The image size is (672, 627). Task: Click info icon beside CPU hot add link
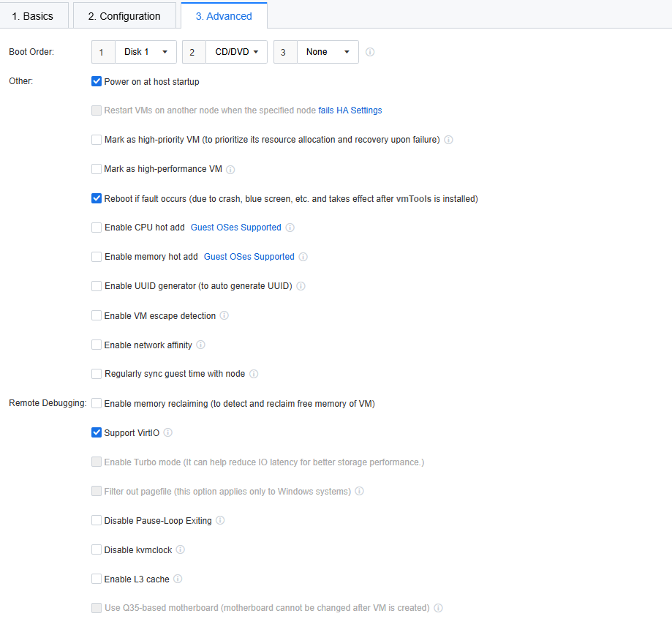(x=290, y=228)
